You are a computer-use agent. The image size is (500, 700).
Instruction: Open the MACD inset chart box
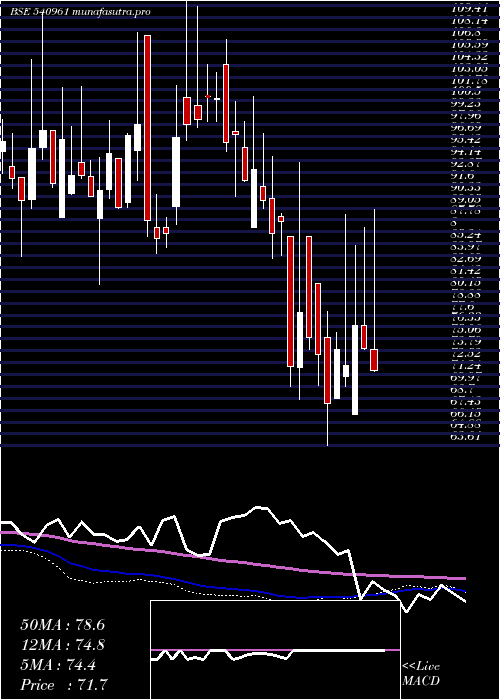[275, 650]
